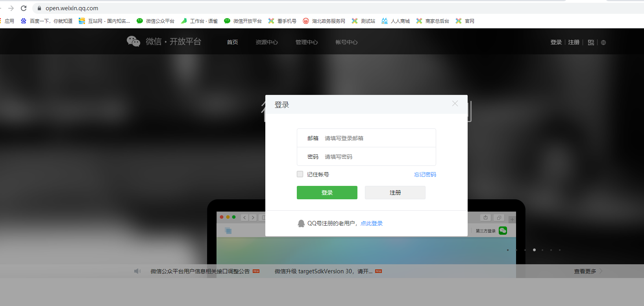Select the highlighted carousel dot
Viewport: 644px width, 306px height.
click(x=534, y=250)
